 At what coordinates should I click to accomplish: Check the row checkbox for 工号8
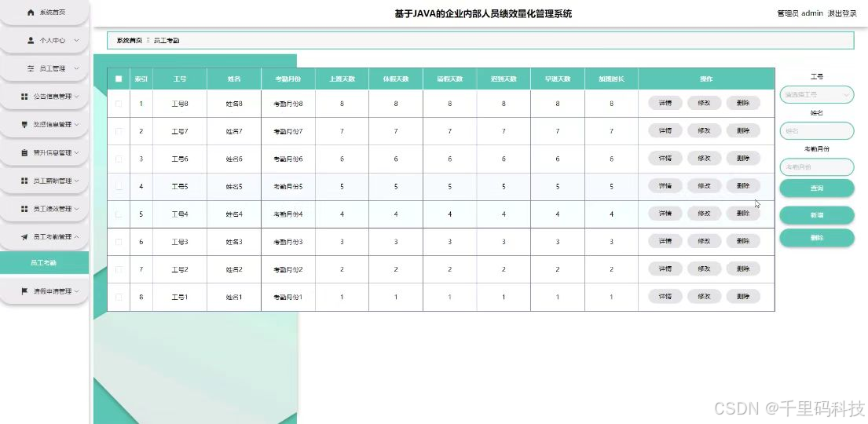coord(119,104)
